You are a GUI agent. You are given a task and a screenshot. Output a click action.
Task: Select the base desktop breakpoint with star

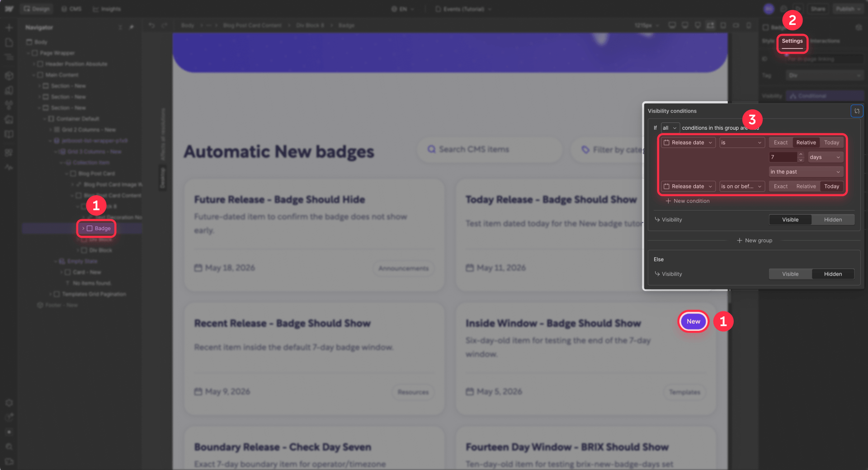[x=710, y=25]
